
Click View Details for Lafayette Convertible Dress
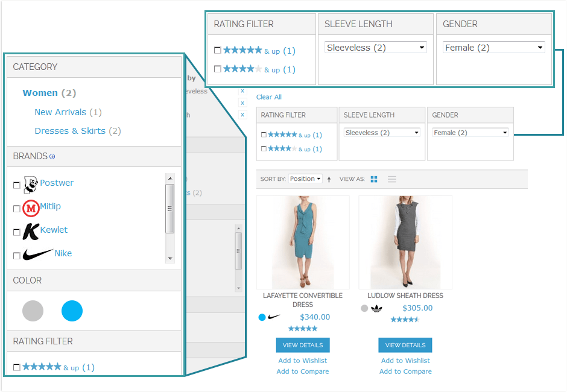[302, 345]
